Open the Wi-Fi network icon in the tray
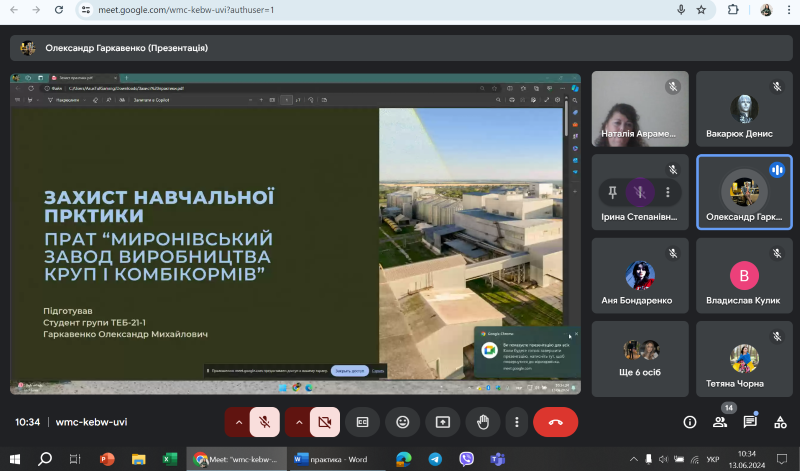The height and width of the screenshot is (471, 800). coord(694,459)
